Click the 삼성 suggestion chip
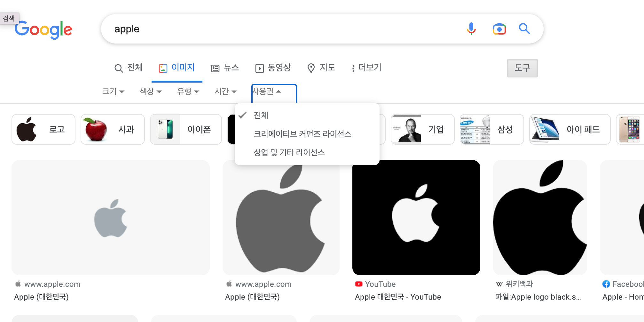This screenshot has width=644, height=322. [x=492, y=129]
